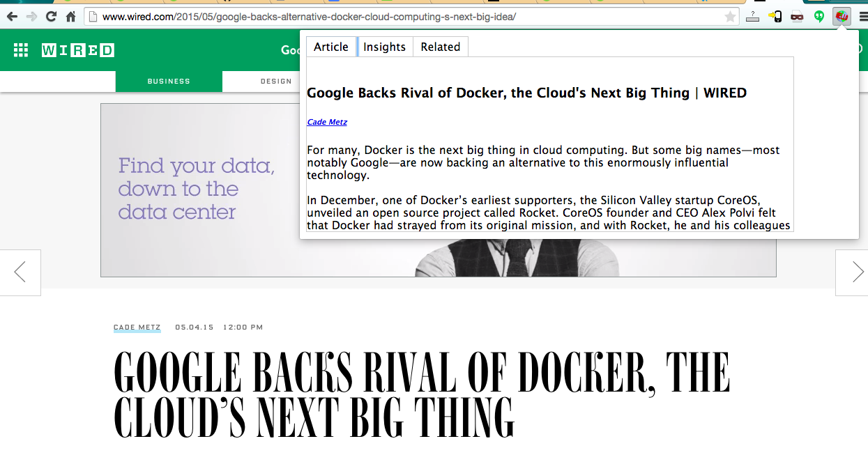
Task: Open the Hangouts extension
Action: (819, 16)
